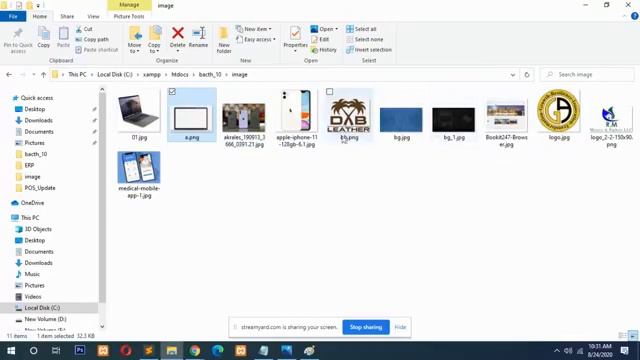
Task: Collapse the ribbon with the chevron
Action: pyautogui.click(x=624, y=16)
